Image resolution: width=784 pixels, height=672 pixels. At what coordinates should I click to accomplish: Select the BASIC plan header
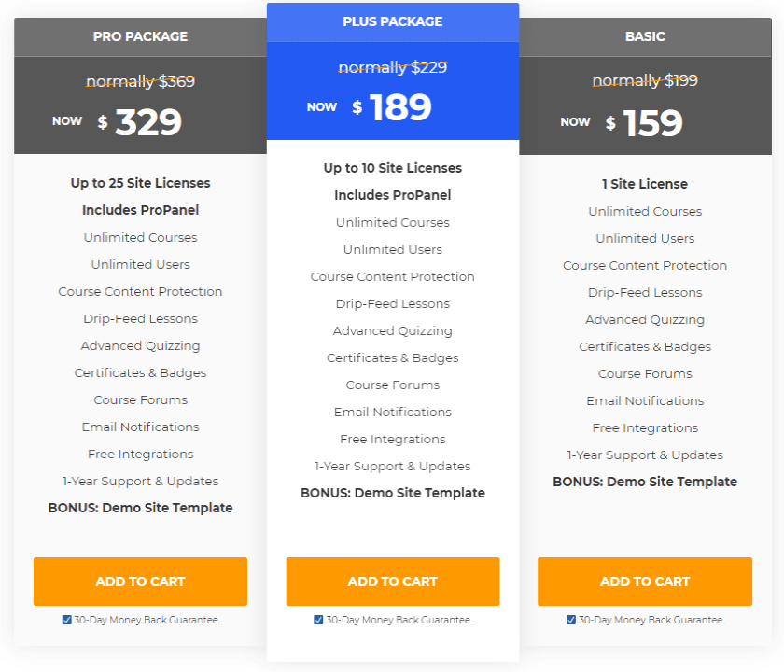[645, 37]
